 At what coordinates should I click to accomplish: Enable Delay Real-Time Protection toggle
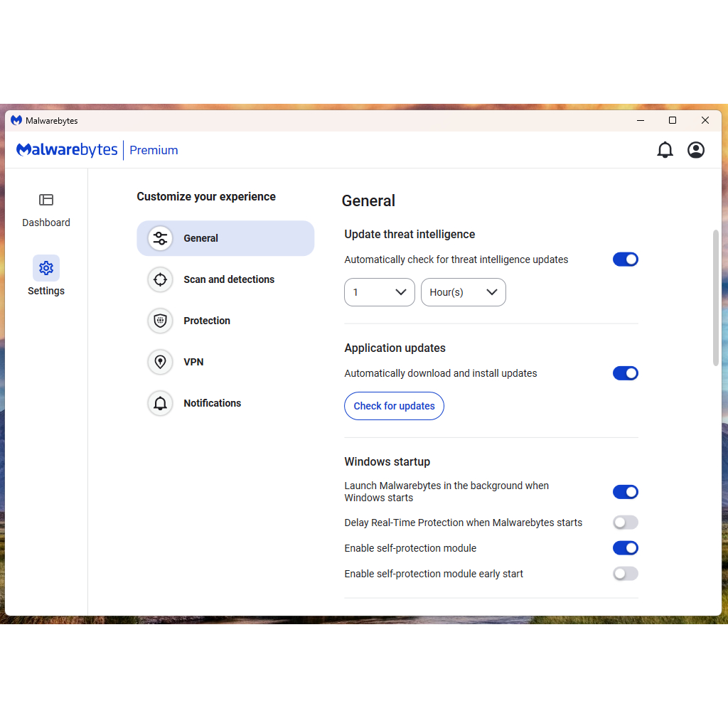pos(626,523)
